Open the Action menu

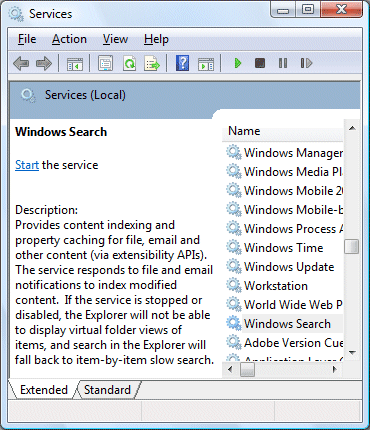point(69,39)
